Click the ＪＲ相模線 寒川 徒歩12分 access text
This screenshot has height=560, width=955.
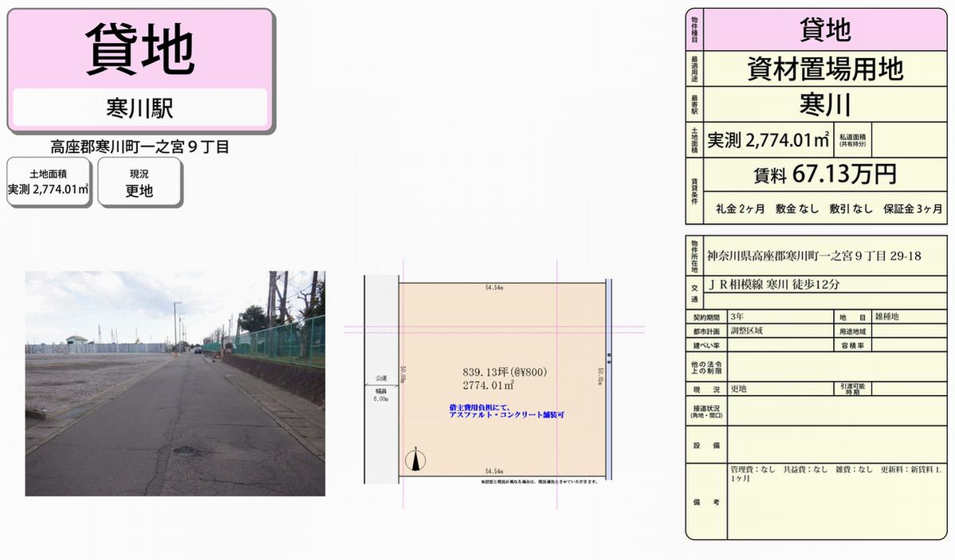(773, 284)
